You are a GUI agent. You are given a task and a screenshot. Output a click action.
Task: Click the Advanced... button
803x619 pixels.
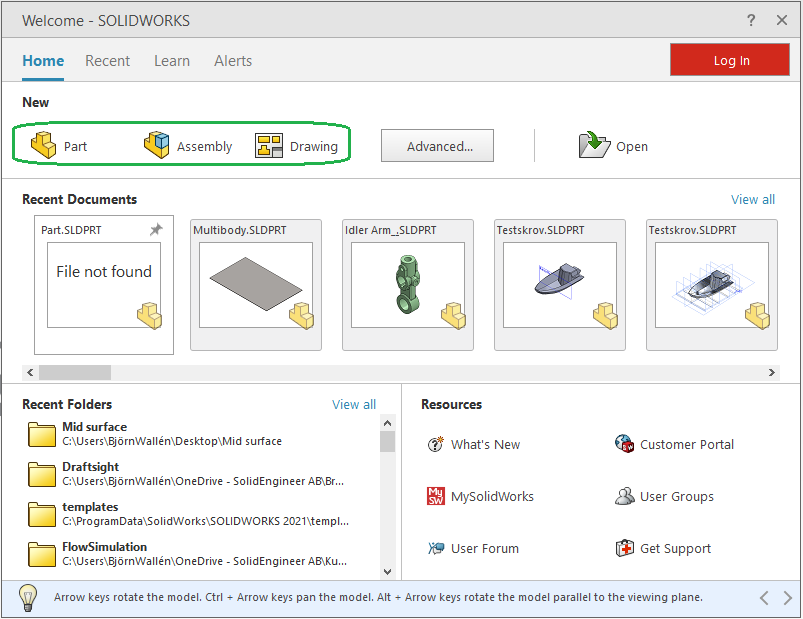pos(440,146)
